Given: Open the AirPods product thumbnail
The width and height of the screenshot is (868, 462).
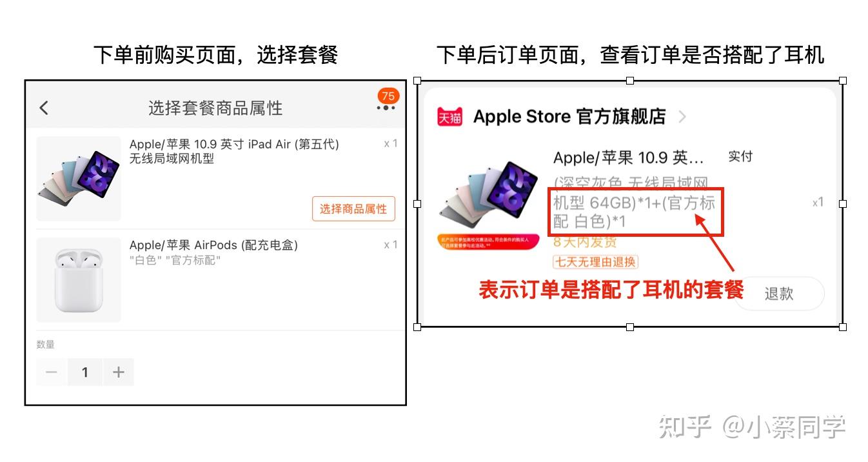Looking at the screenshot, I should [79, 280].
